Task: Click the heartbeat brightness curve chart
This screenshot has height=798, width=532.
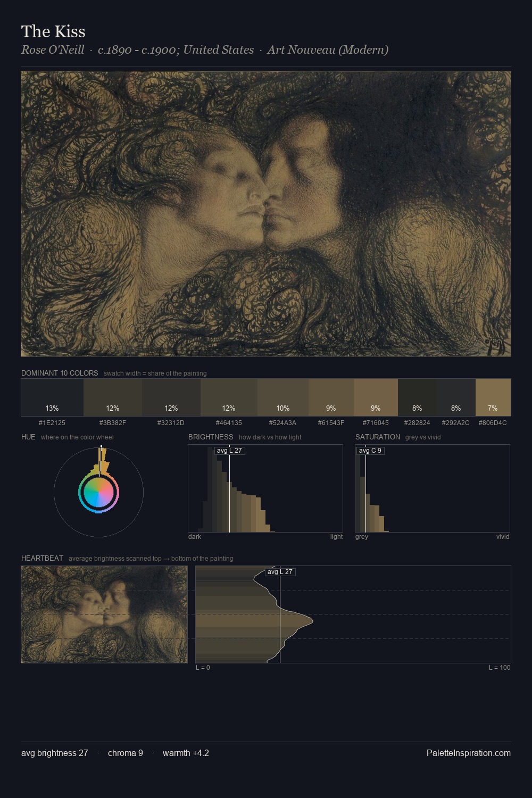Action: (x=353, y=614)
